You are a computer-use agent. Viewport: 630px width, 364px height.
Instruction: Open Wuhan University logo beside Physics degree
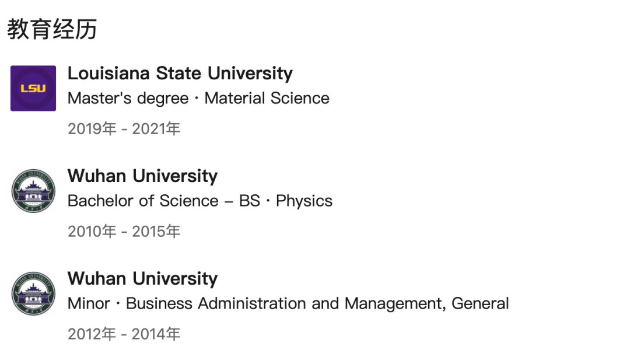[33, 191]
